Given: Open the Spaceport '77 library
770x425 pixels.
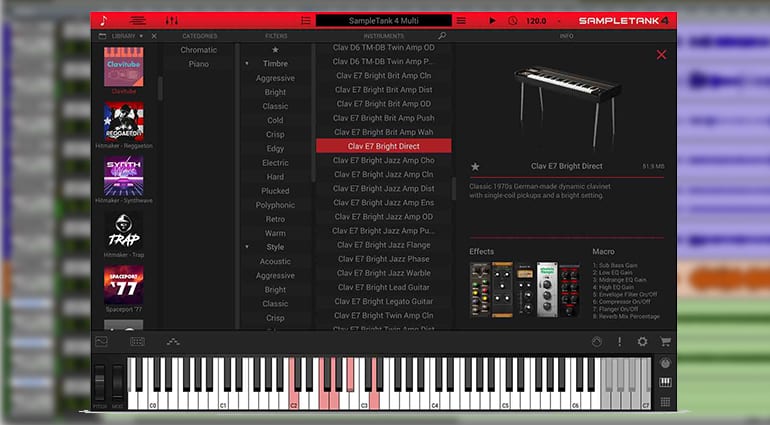Looking at the screenshot, I should [x=124, y=285].
